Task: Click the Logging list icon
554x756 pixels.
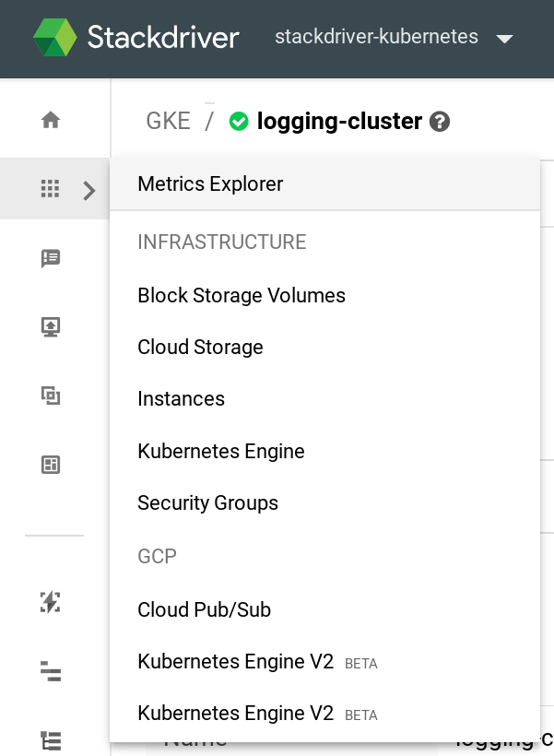Action: 51,739
